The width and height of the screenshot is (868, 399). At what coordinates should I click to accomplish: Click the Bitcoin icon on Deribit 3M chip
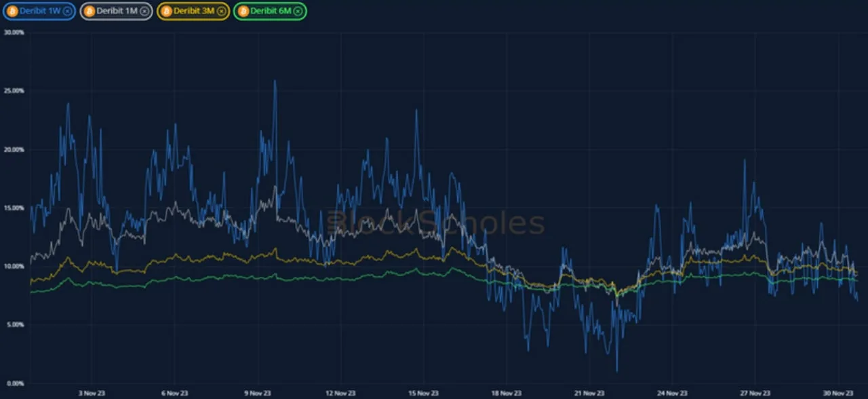166,11
